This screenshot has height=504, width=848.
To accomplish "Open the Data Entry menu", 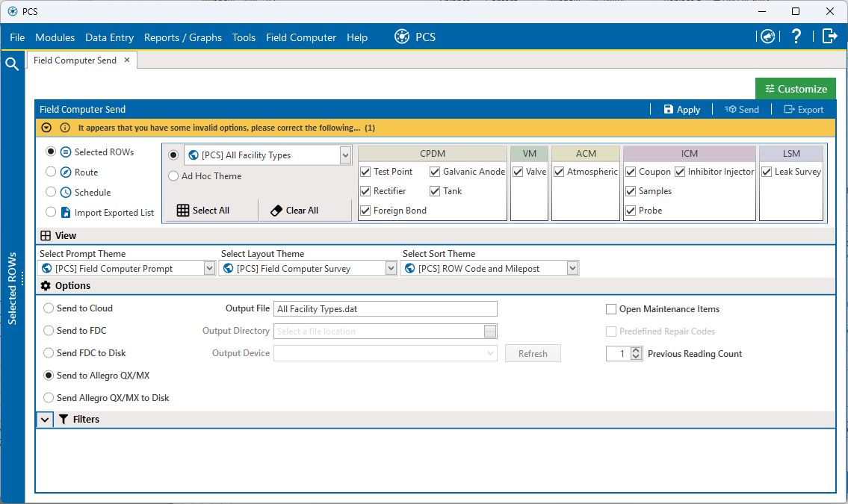I will click(x=110, y=37).
